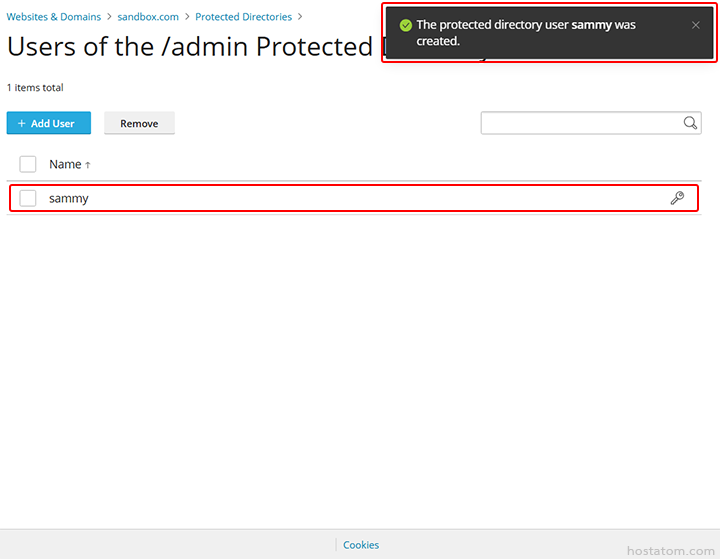Click the Add User button
Viewport: 720px width, 559px height.
point(49,123)
